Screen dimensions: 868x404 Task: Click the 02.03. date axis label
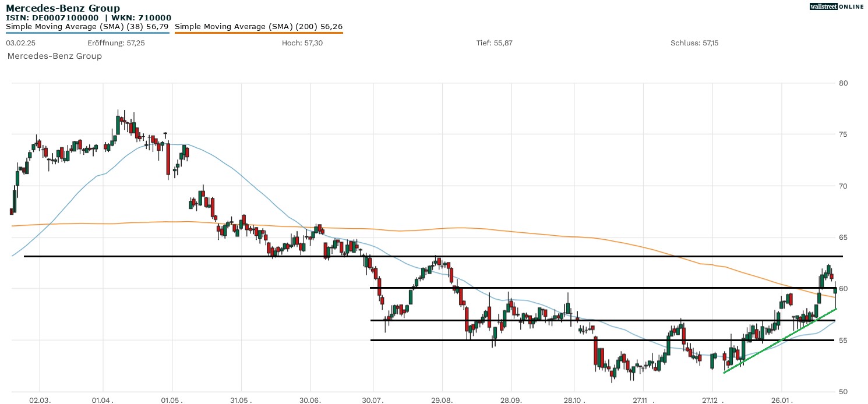(40, 400)
